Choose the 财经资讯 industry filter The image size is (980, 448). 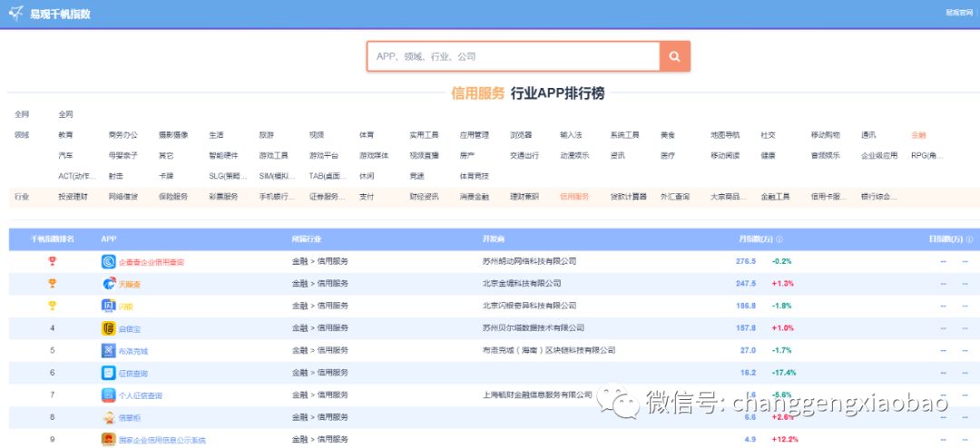(424, 197)
